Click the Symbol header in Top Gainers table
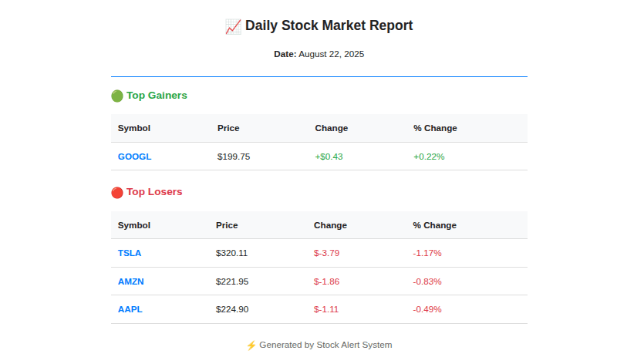617x364 pixels. (x=134, y=128)
